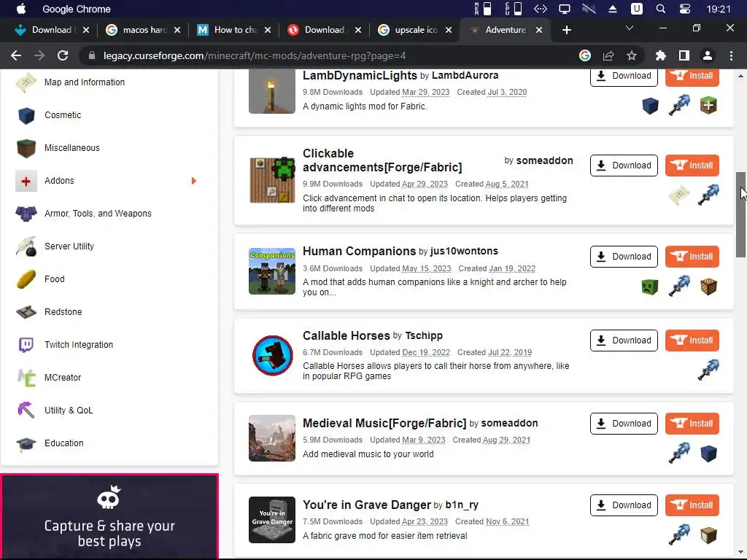Open macOS Spotlight search icon
The image size is (747, 560).
[x=661, y=9]
